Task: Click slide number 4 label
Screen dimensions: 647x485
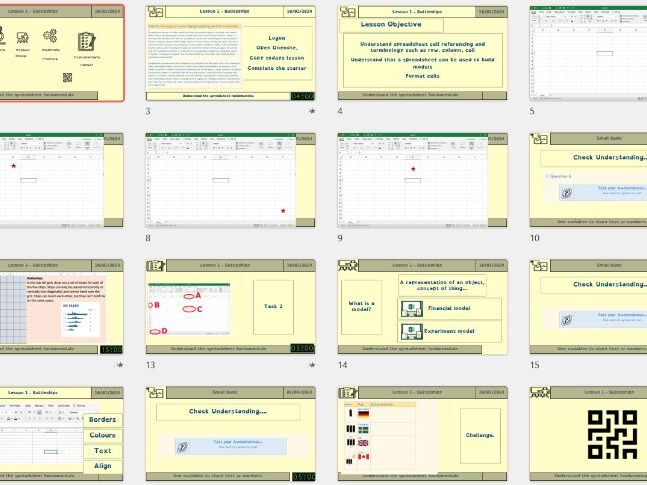Action: [340, 111]
